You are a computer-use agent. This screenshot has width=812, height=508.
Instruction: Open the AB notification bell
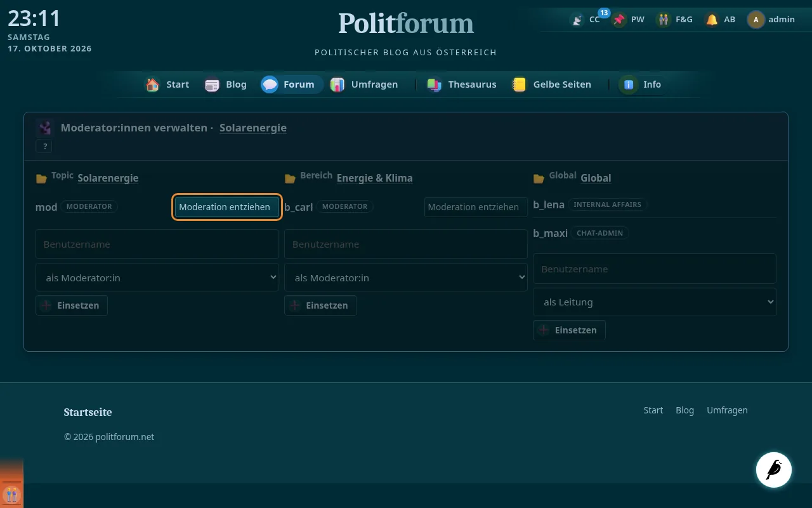coord(712,20)
